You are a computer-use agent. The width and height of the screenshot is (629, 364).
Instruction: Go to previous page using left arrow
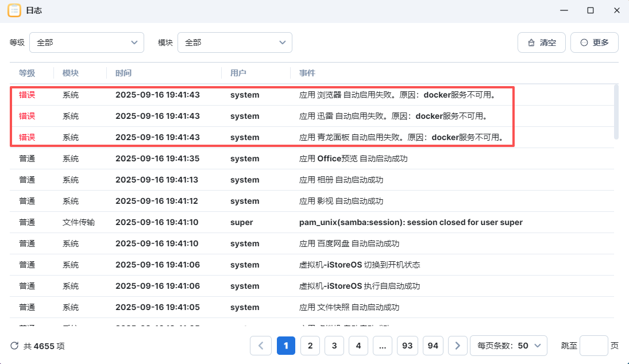261,346
